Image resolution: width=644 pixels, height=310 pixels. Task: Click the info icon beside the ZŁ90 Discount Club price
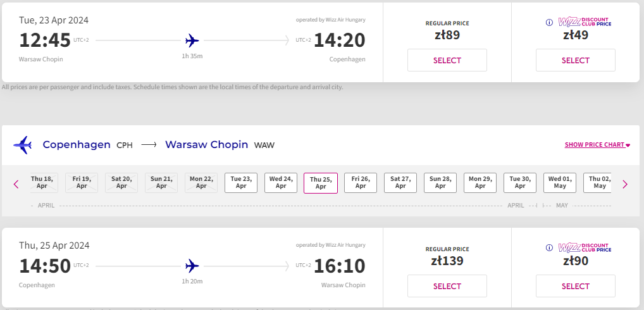pos(549,249)
